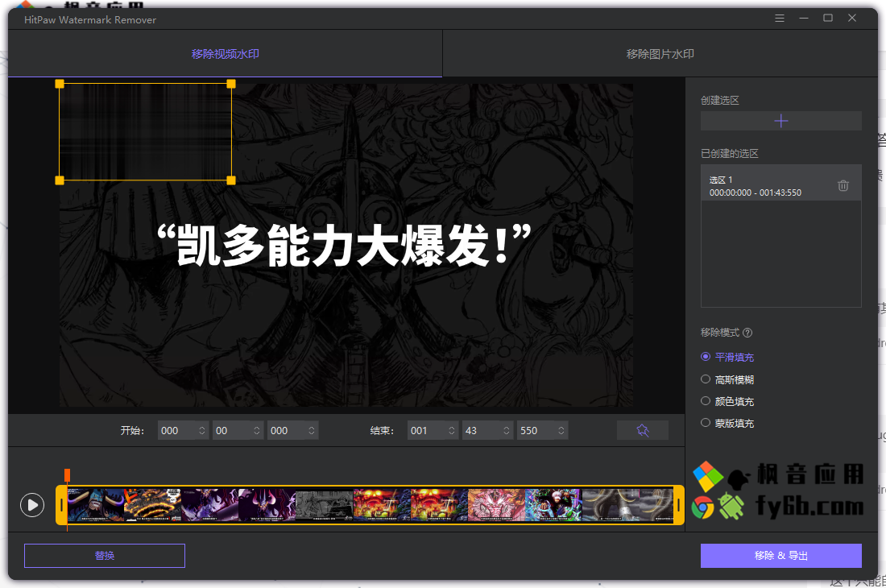Select 蒙版填充 removal mode

click(x=727, y=423)
